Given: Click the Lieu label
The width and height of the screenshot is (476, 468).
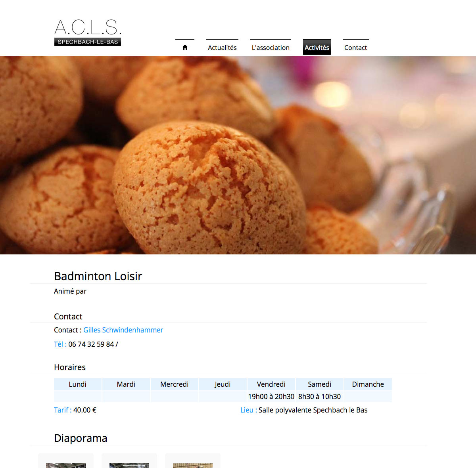Looking at the screenshot, I should pyautogui.click(x=249, y=410).
